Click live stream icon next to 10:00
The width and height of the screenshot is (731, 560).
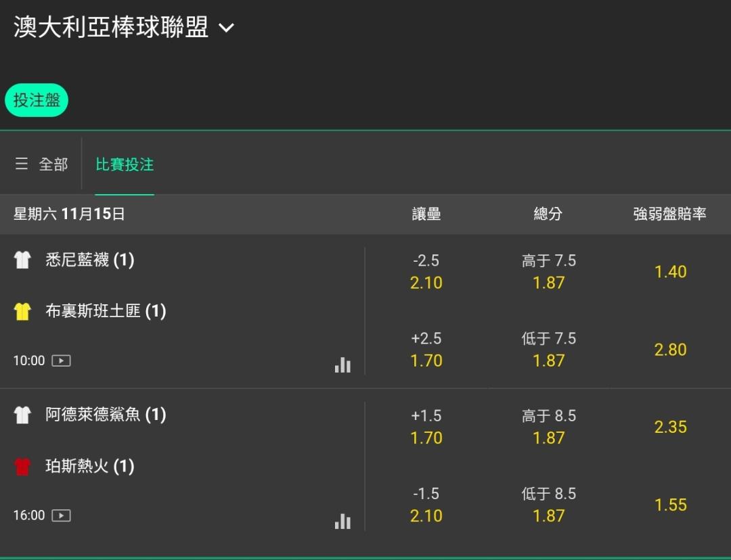tap(61, 360)
